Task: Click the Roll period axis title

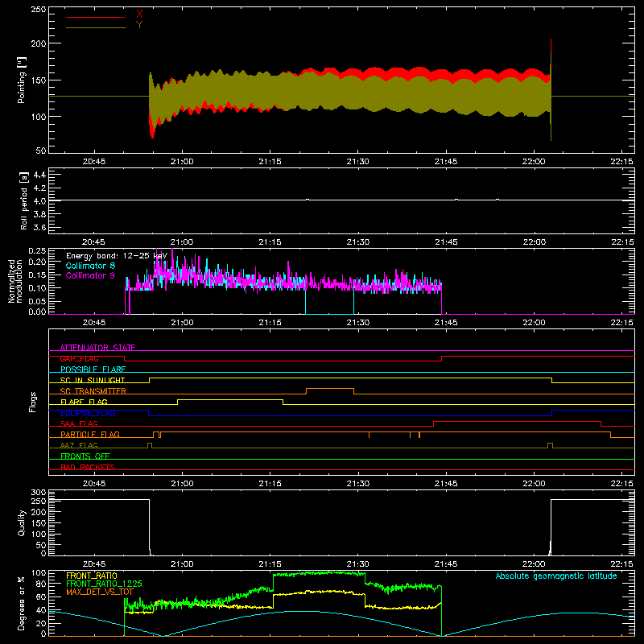Action: pyautogui.click(x=23, y=200)
